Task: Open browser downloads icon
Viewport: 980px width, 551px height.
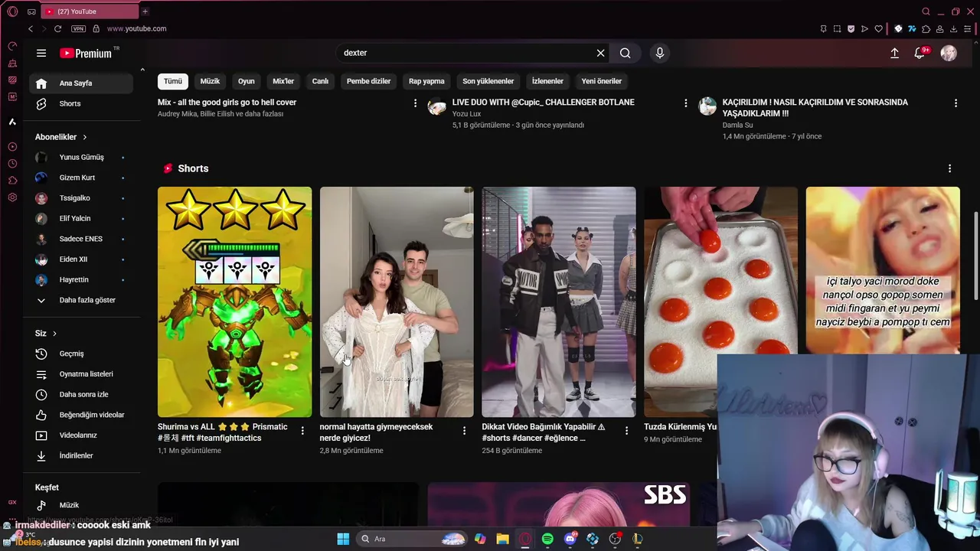Action: [953, 29]
